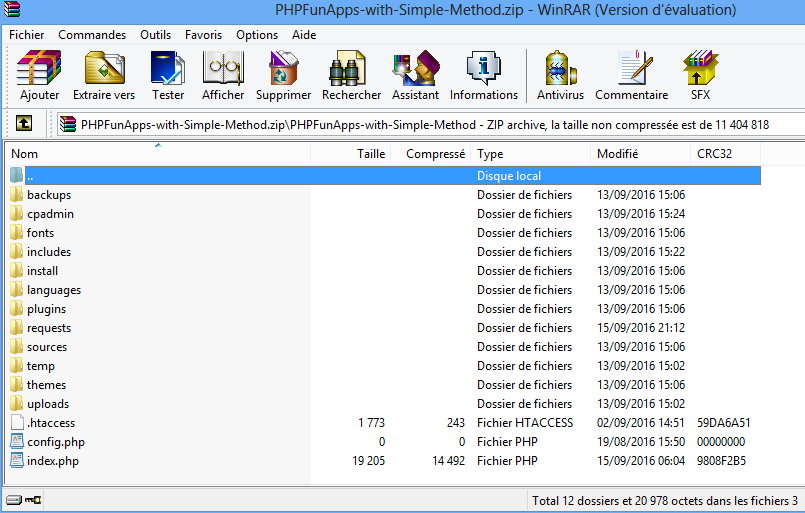805x513 pixels.
Task: Sort by the Taille column header
Action: [351, 154]
